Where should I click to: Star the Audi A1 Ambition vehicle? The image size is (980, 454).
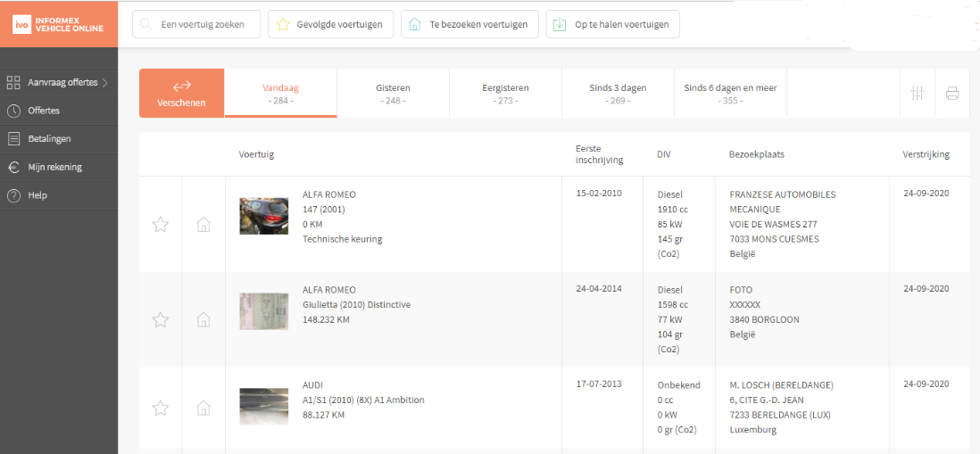161,409
